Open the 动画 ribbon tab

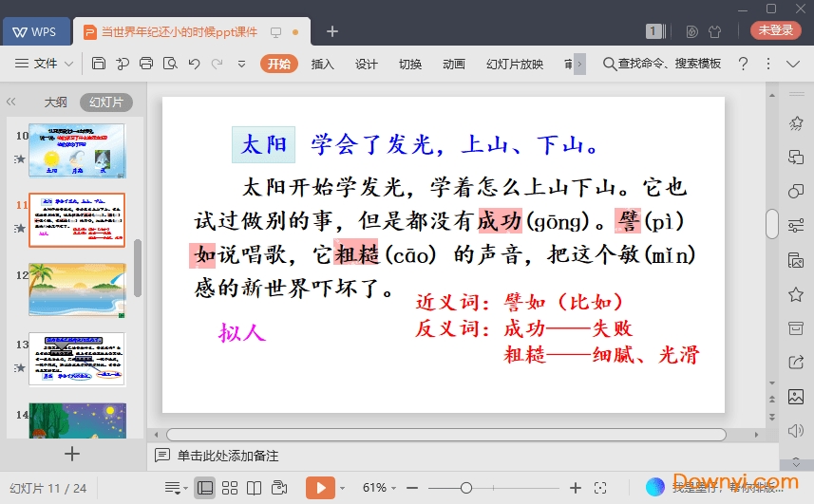click(x=454, y=64)
